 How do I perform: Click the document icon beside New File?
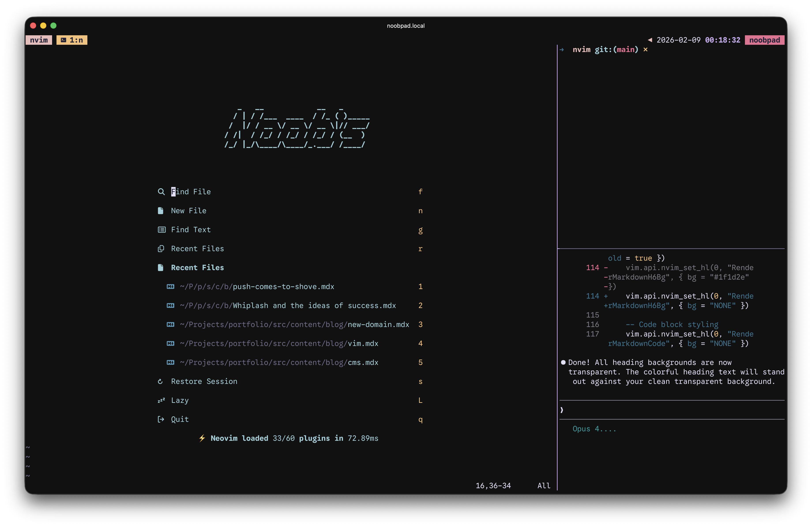(x=161, y=211)
